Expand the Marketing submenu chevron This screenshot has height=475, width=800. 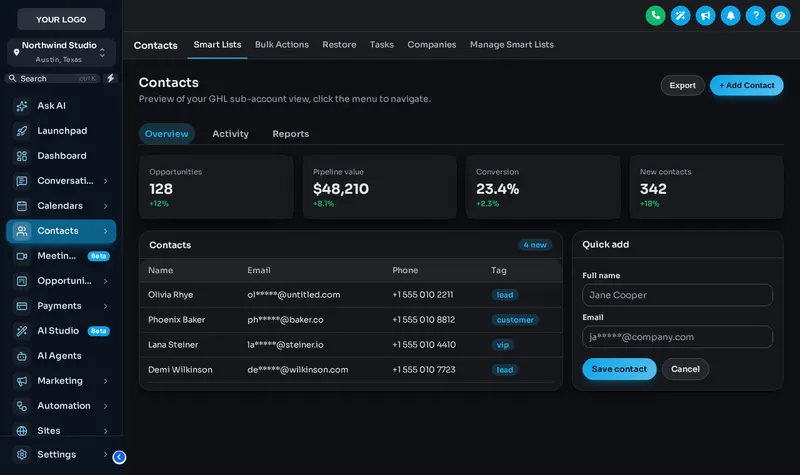(x=106, y=381)
